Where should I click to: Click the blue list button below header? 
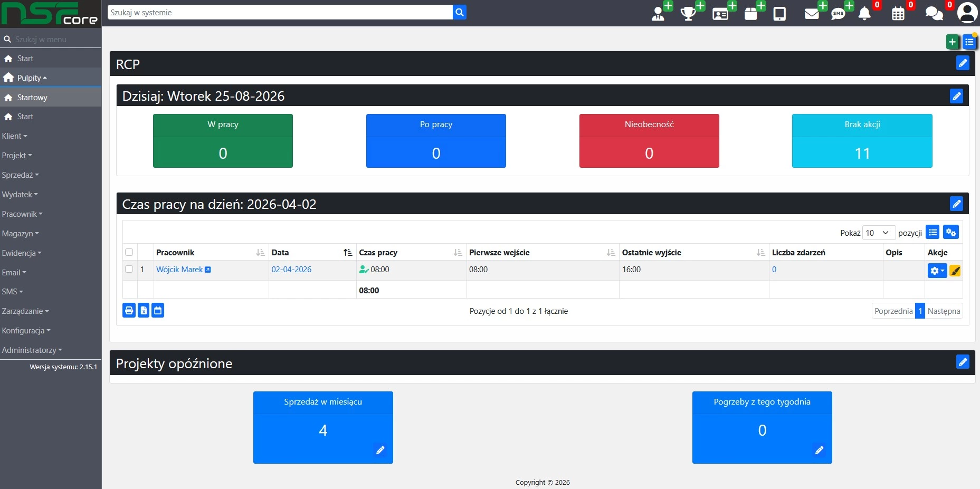[969, 42]
